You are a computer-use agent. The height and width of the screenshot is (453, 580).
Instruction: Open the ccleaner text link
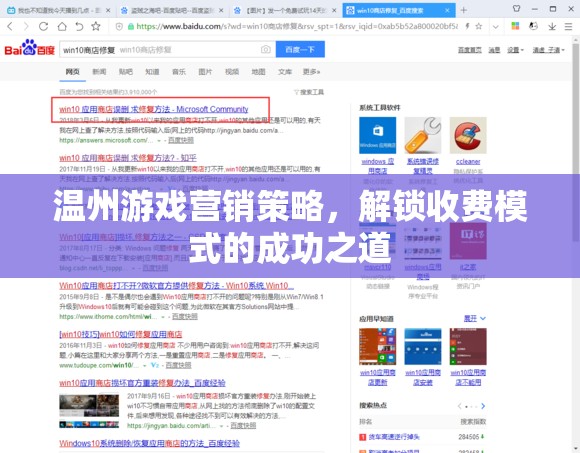pos(468,162)
